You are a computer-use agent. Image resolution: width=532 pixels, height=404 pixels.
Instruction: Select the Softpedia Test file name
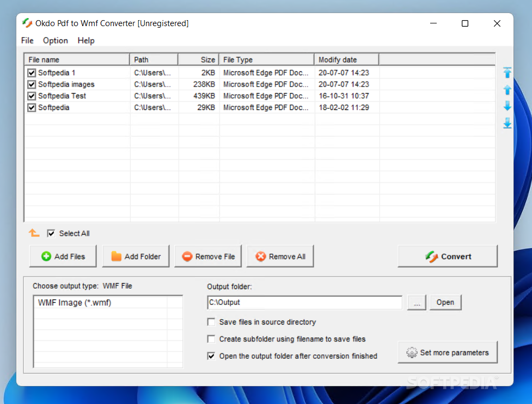click(62, 96)
